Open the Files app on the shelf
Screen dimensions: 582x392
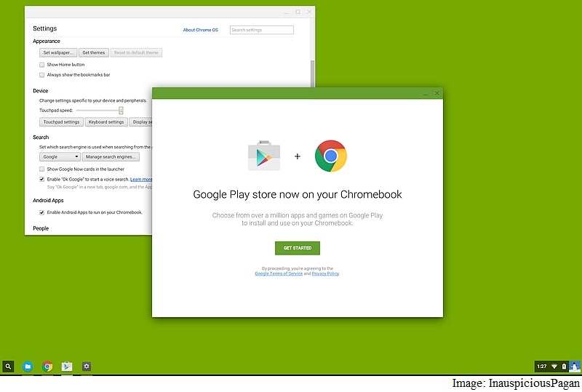pyautogui.click(x=28, y=367)
